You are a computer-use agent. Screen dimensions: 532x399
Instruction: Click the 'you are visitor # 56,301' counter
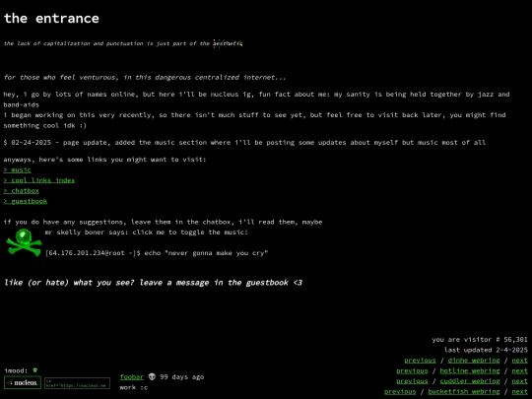pos(480,339)
